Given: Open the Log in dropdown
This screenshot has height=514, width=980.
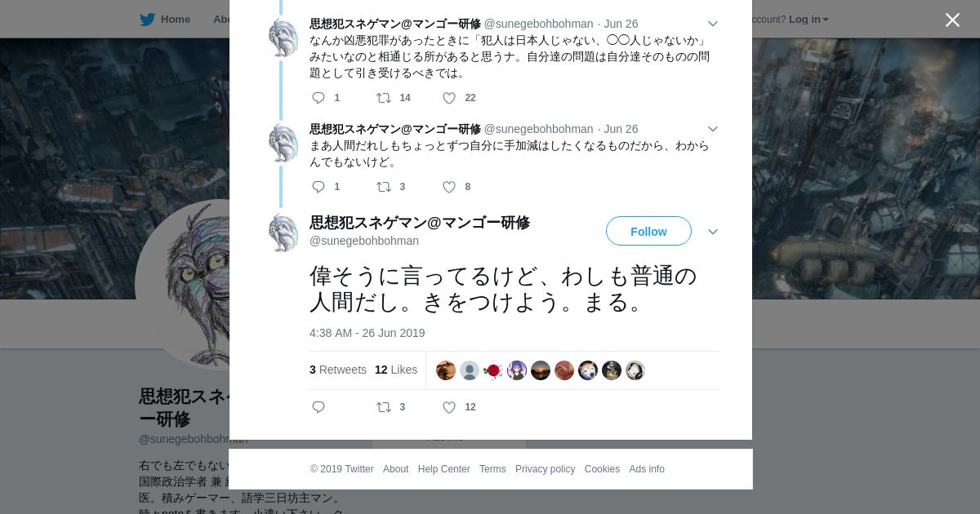Looking at the screenshot, I should tap(808, 20).
